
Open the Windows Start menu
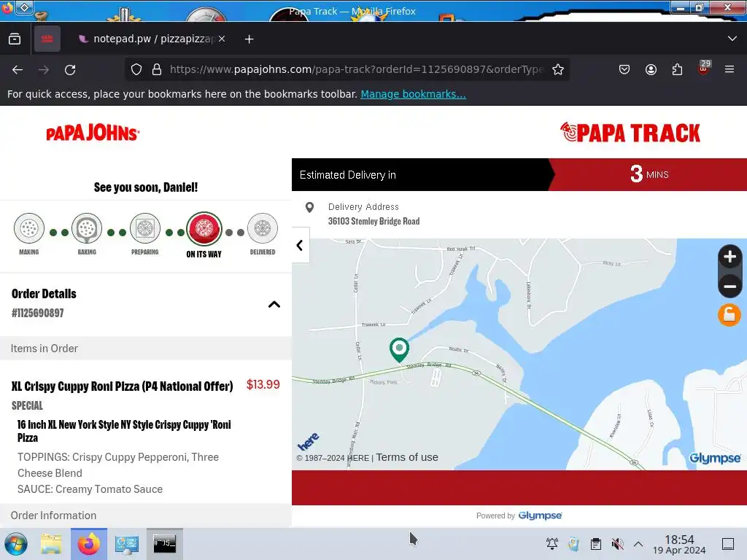click(x=16, y=544)
